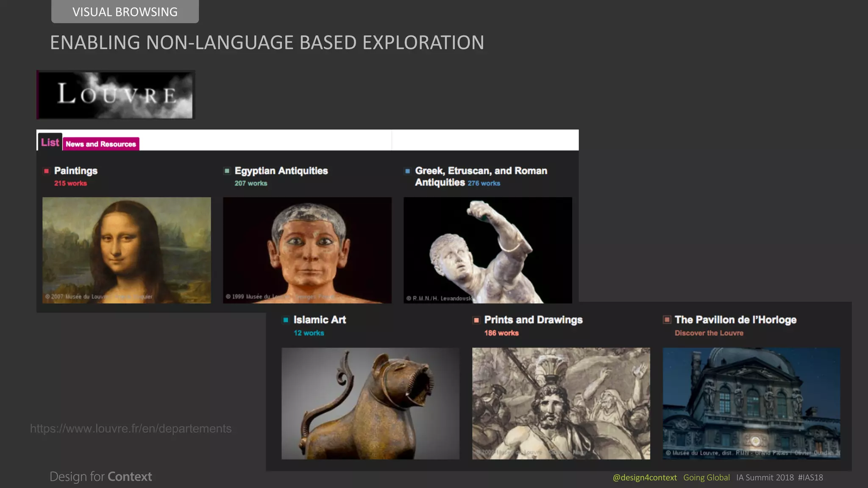Select the 186 works count
The width and height of the screenshot is (868, 488).
coord(501,333)
